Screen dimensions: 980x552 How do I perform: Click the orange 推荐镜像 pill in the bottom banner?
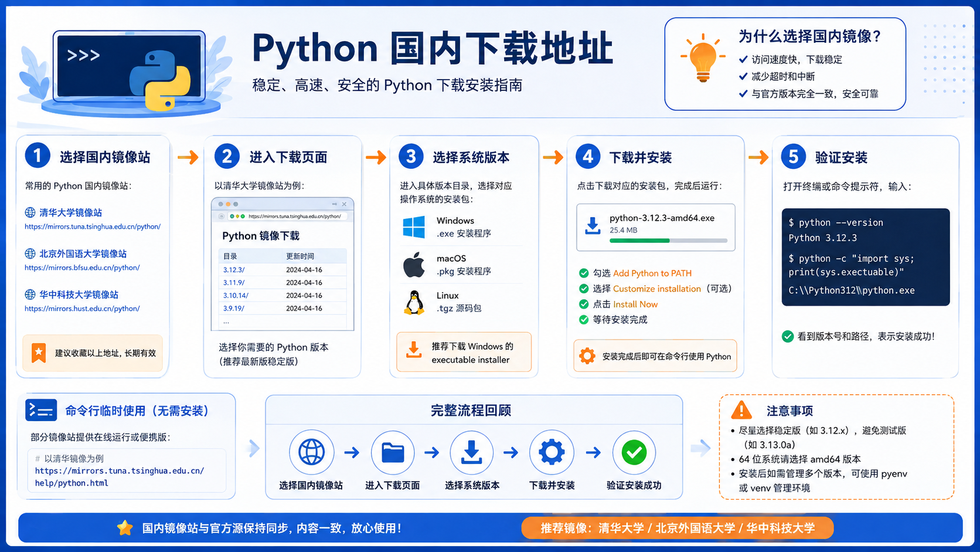[678, 528]
